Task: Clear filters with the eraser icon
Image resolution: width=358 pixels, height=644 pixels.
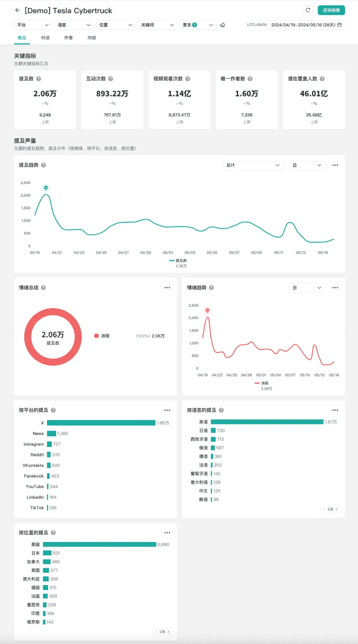Action: [x=223, y=25]
